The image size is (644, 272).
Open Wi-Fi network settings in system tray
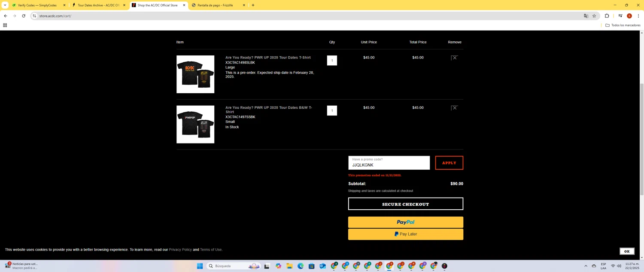(x=613, y=266)
